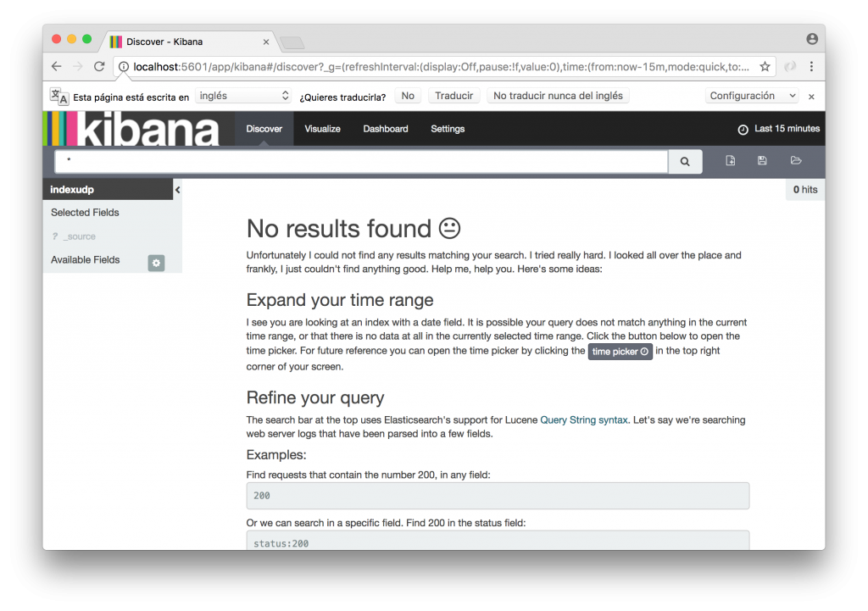The image size is (868, 611).
Task: Open field settings gear next to Available Fields
Action: [x=156, y=263]
